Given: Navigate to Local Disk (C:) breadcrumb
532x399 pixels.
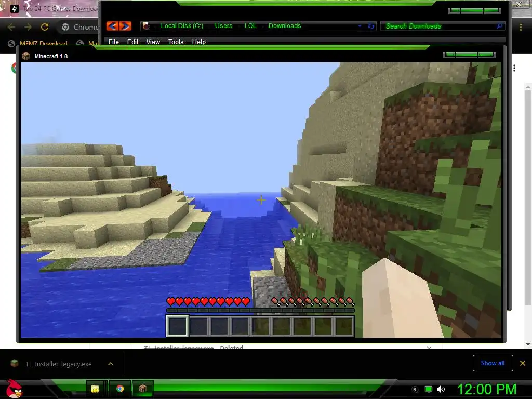Looking at the screenshot, I should pos(182,26).
